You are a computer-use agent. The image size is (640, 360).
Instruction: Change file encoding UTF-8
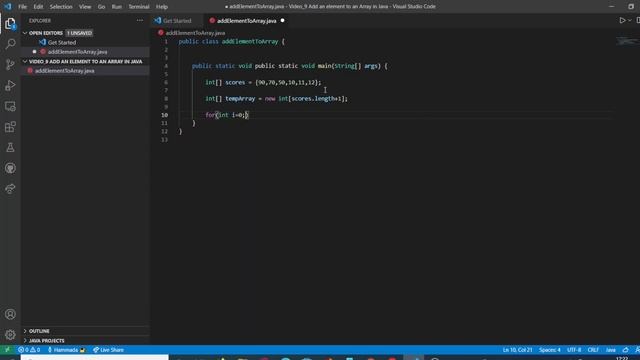pos(574,350)
